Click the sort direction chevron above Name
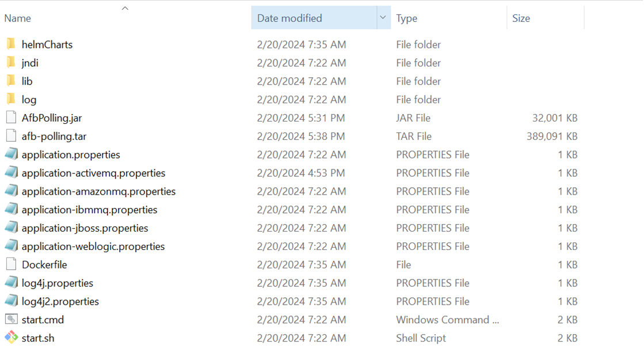Image resolution: width=644 pixels, height=360 pixels. (125, 8)
